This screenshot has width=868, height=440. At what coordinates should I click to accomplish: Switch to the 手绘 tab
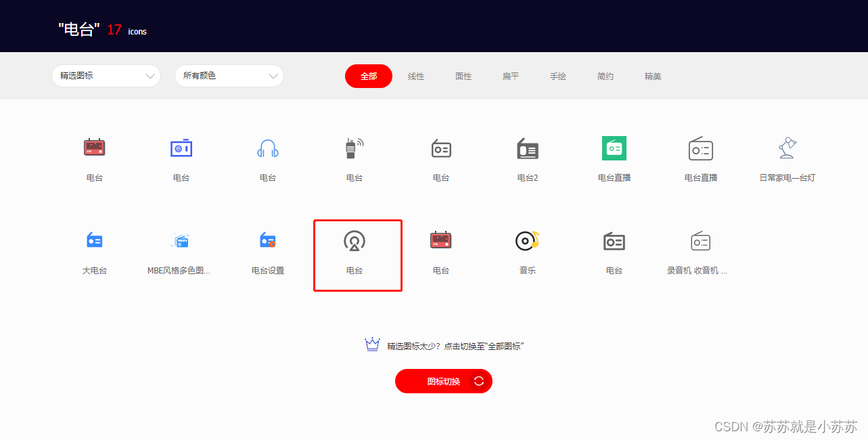558,76
